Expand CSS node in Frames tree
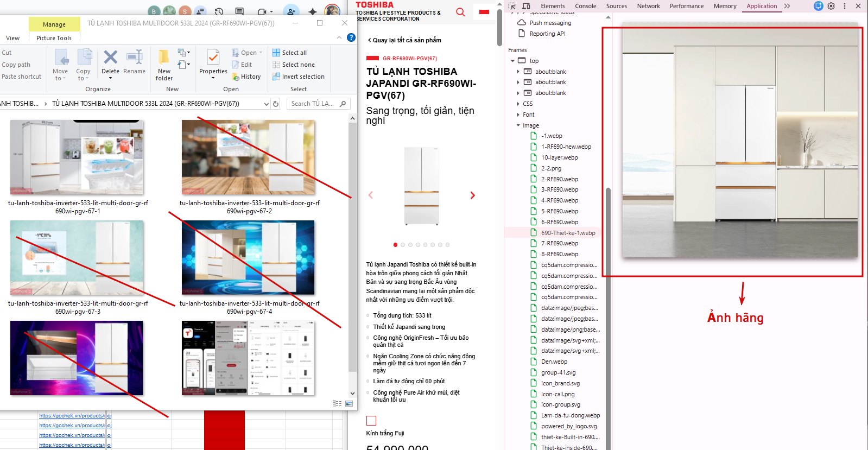Screen dimensions: 868x450 coord(518,104)
